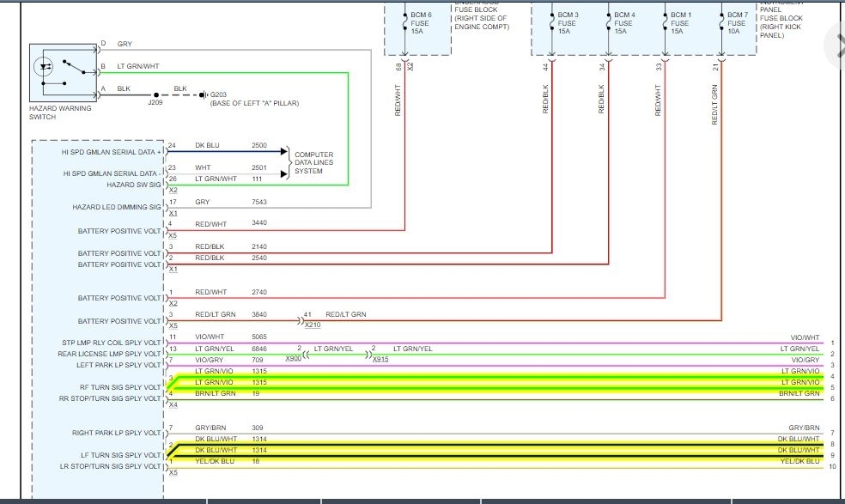Click the X915 connector label

click(x=380, y=359)
